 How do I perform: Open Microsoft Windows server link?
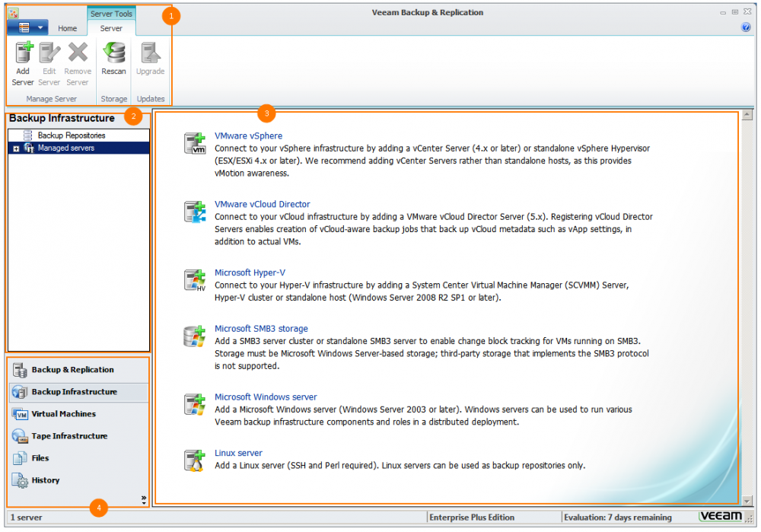[266, 397]
